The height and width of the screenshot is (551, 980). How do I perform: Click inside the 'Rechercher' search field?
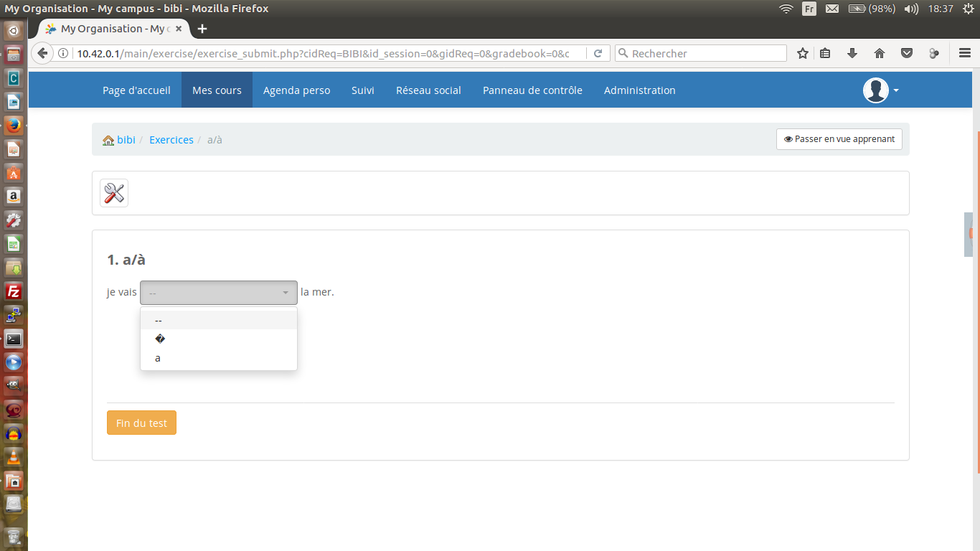click(x=699, y=53)
